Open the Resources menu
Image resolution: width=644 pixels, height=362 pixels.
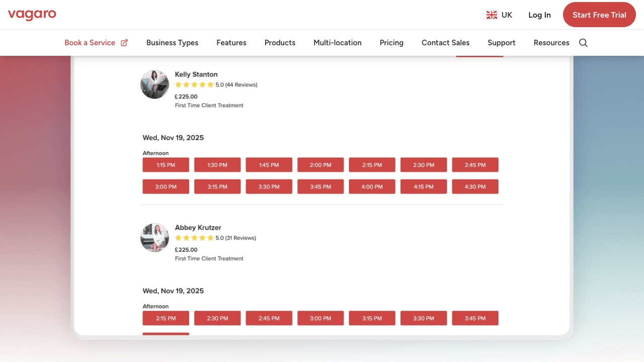pyautogui.click(x=551, y=43)
